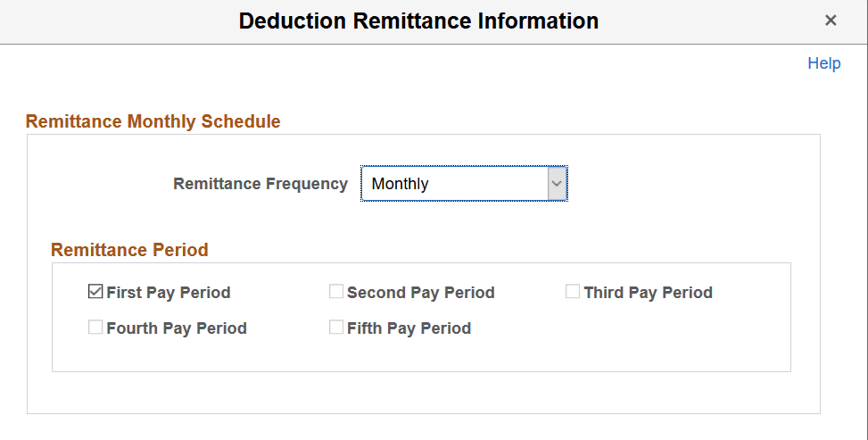
Task: Enable the Third Pay Period checkbox
Action: (x=573, y=292)
